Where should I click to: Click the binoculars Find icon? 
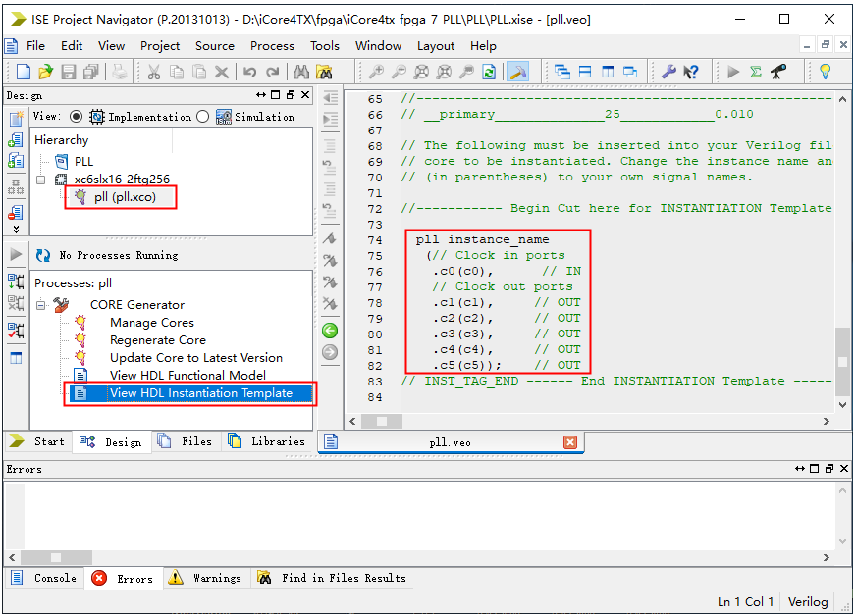[x=300, y=72]
